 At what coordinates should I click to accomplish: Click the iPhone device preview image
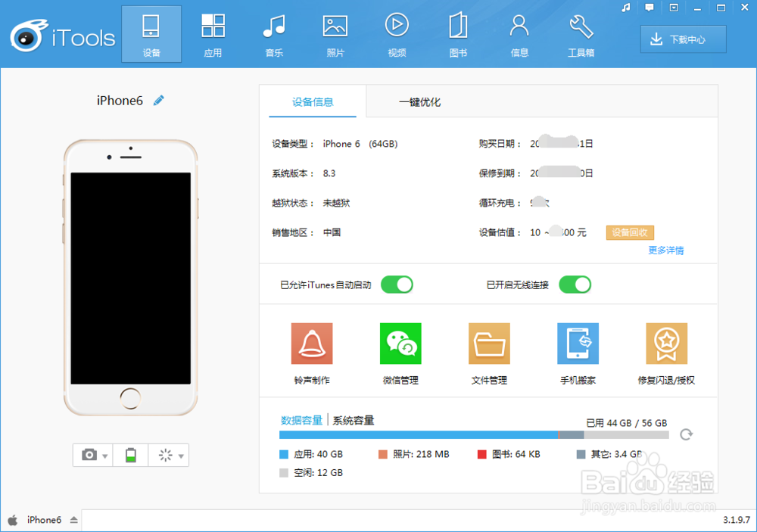(131, 278)
